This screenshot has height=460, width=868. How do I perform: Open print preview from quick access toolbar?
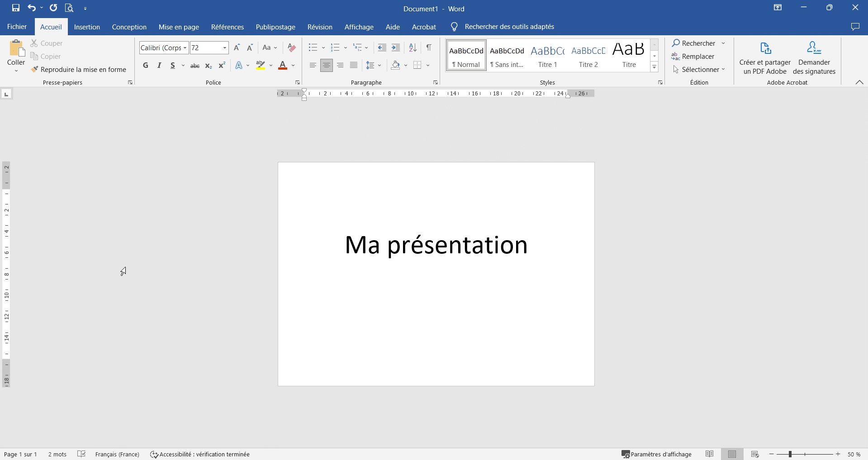click(x=69, y=8)
